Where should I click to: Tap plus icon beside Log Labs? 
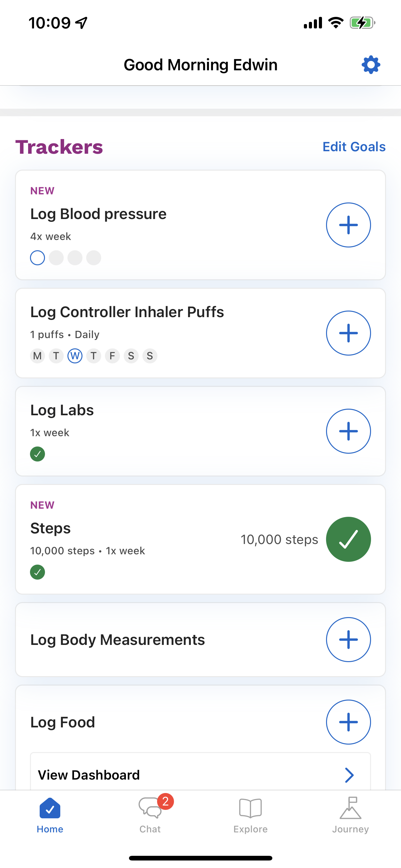coord(348,431)
